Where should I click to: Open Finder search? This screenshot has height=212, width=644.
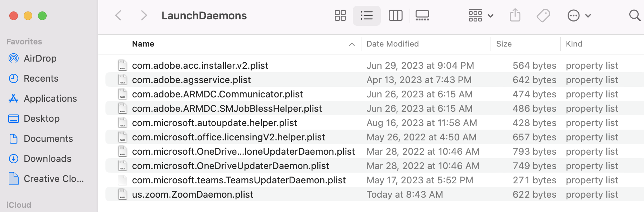(x=634, y=16)
